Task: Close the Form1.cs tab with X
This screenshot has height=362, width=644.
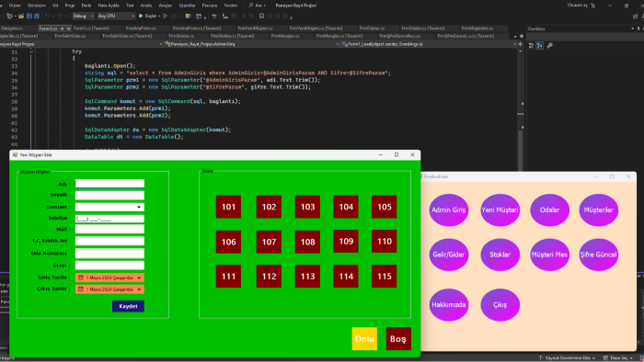Action: pos(69,28)
